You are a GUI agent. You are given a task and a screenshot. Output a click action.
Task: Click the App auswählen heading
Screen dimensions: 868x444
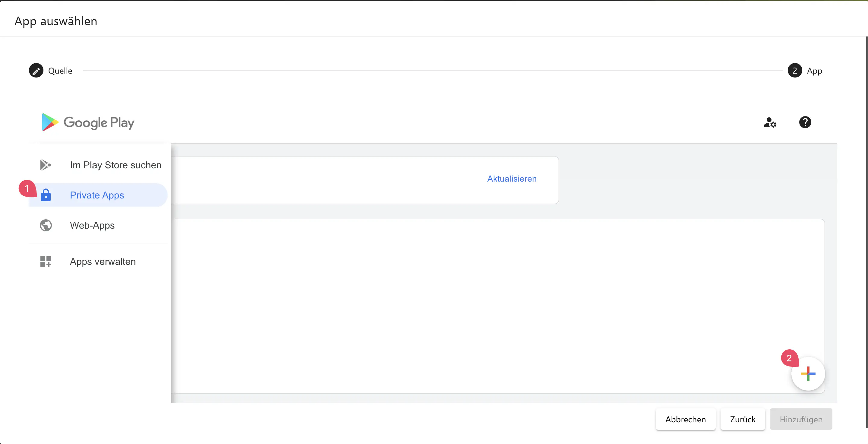pos(55,21)
